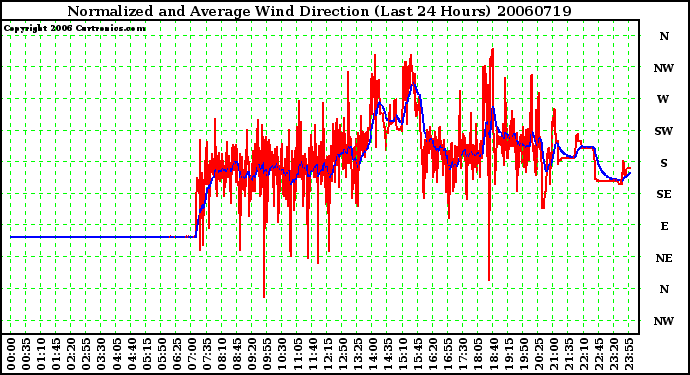Image resolution: width=690 pixels, height=375 pixels.
Task: Select the 05:15 time axis label
Action: tap(147, 354)
